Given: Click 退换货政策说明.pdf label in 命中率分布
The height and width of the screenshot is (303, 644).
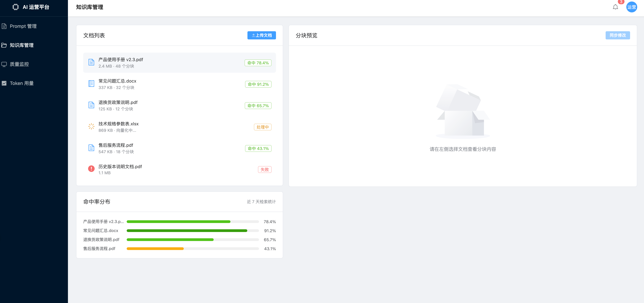Looking at the screenshot, I should 101,240.
